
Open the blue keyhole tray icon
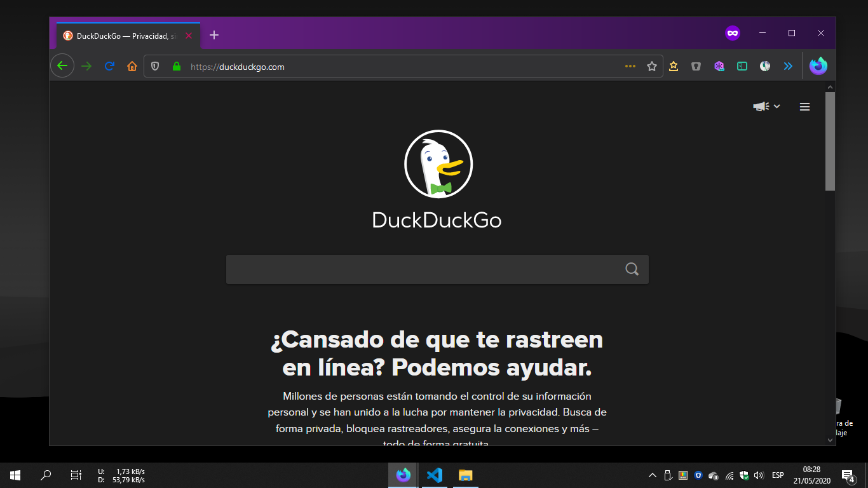tap(698, 475)
